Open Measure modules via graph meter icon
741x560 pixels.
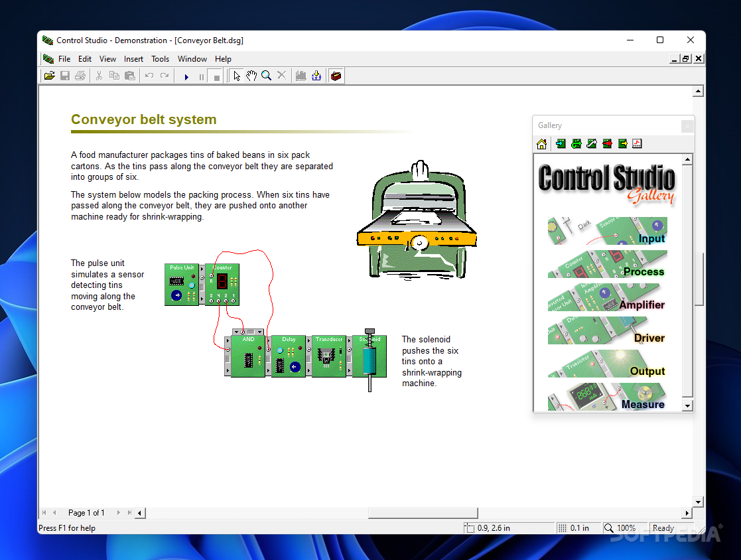(637, 143)
